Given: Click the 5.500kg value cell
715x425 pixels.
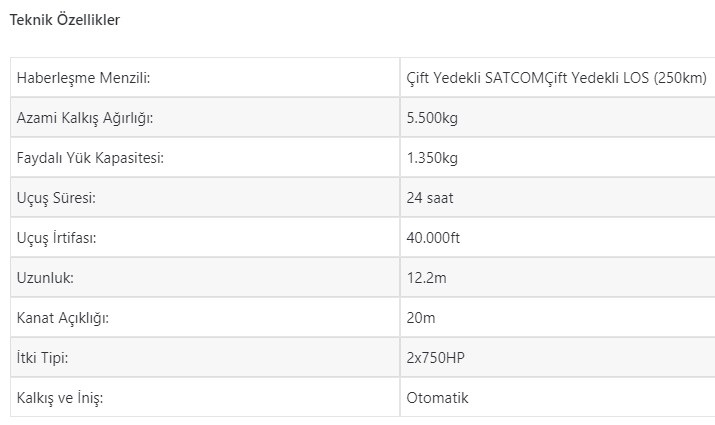Looking at the screenshot, I should 433,118.
